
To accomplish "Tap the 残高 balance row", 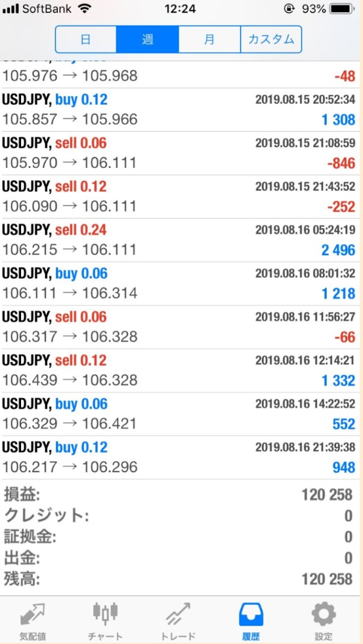I will click(180, 580).
